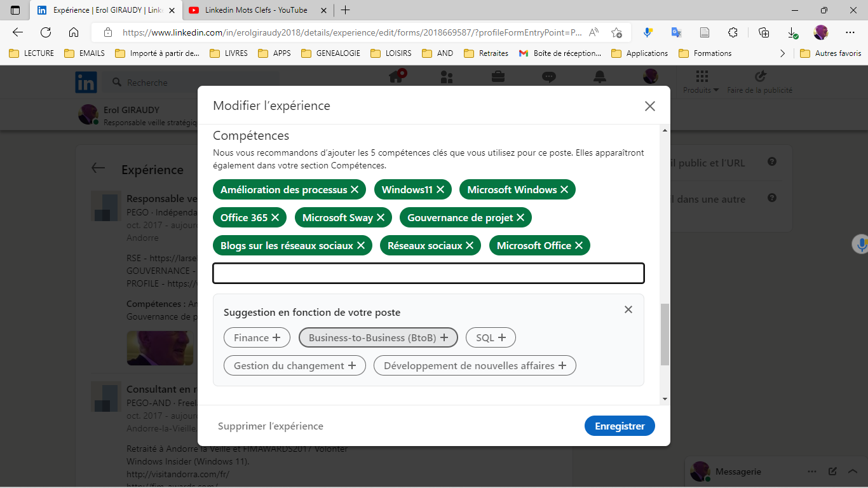Open LinkedIn messaging icon in navbar

[549, 78]
